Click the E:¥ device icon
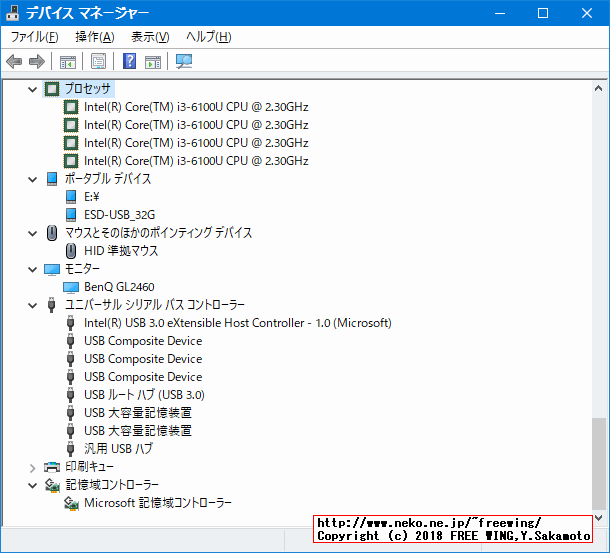The image size is (610, 553). point(71,197)
